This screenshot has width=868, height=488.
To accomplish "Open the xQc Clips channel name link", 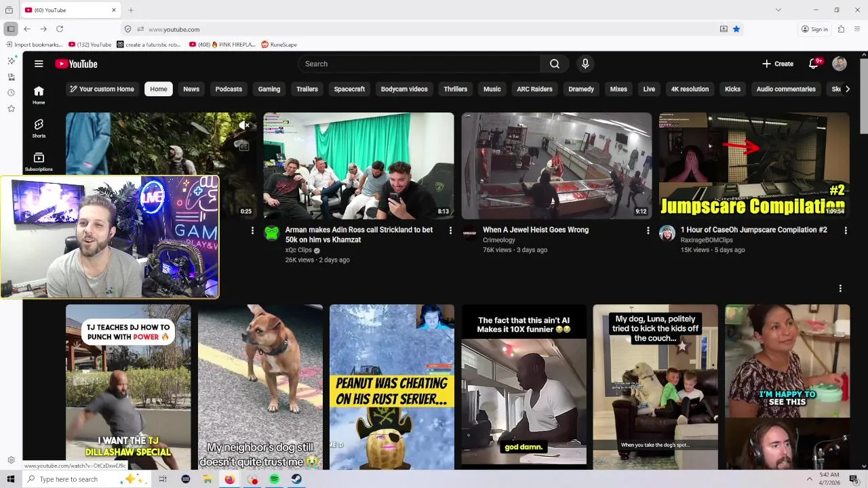I will (298, 250).
